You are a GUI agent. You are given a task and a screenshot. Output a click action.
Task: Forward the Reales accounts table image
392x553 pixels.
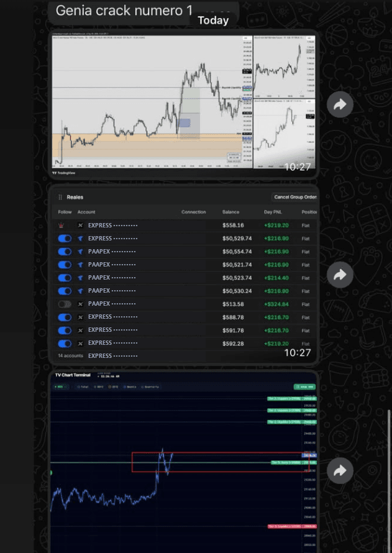tap(340, 275)
